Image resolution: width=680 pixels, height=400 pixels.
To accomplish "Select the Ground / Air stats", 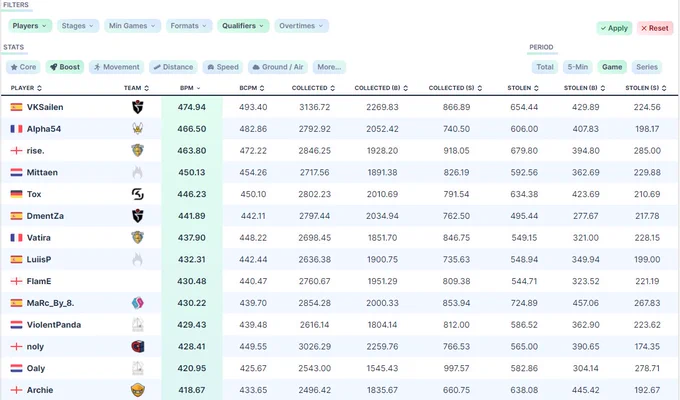I will pyautogui.click(x=278, y=67).
